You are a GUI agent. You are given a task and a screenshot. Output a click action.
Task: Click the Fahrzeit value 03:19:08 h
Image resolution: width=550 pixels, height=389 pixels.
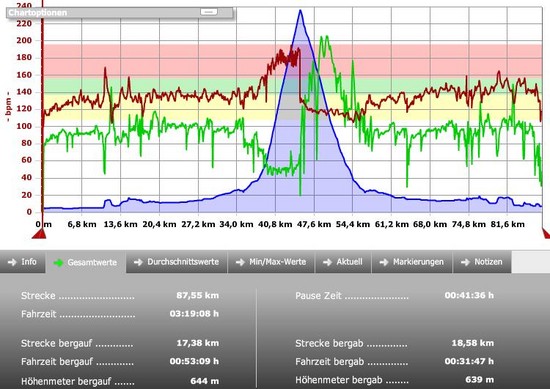(x=194, y=313)
